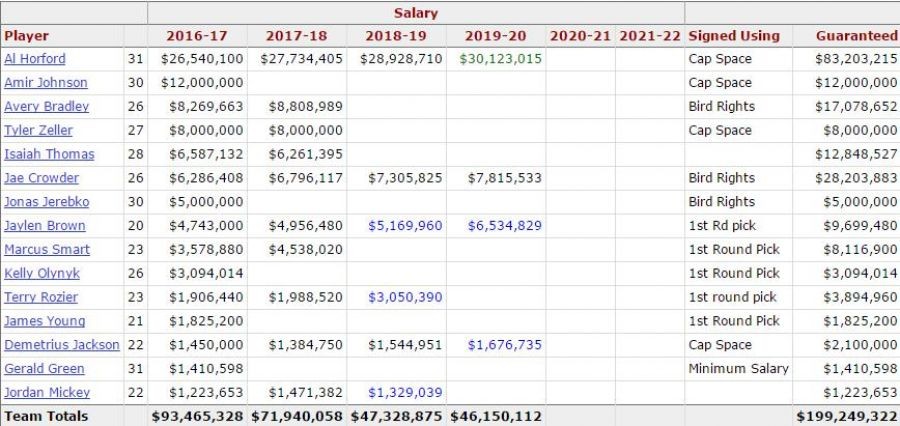Image resolution: width=900 pixels, height=426 pixels.
Task: Click the Jaylen Brown link
Action: 45,226
